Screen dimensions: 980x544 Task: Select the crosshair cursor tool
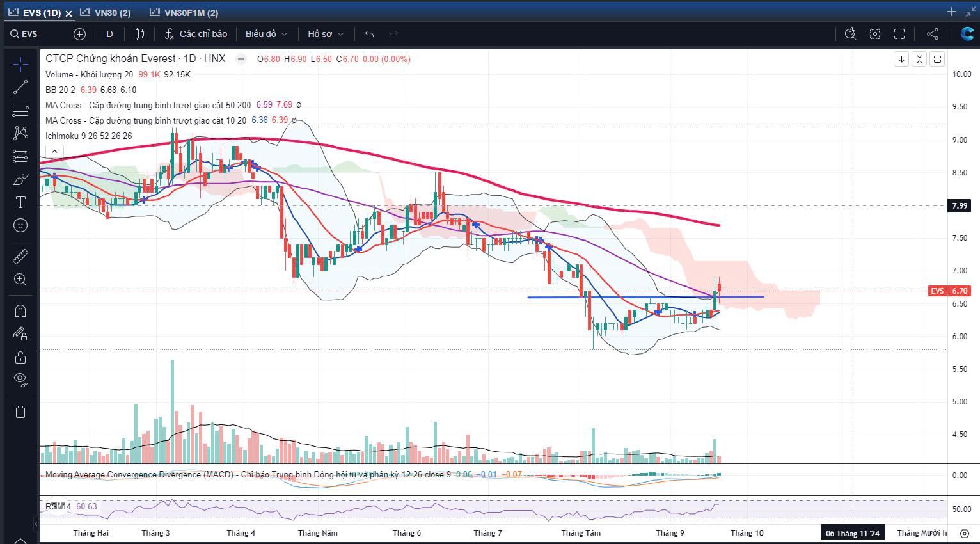pyautogui.click(x=20, y=64)
